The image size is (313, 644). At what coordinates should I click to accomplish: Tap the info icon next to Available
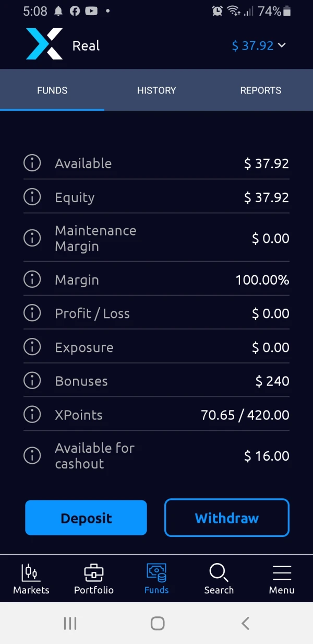coord(32,163)
